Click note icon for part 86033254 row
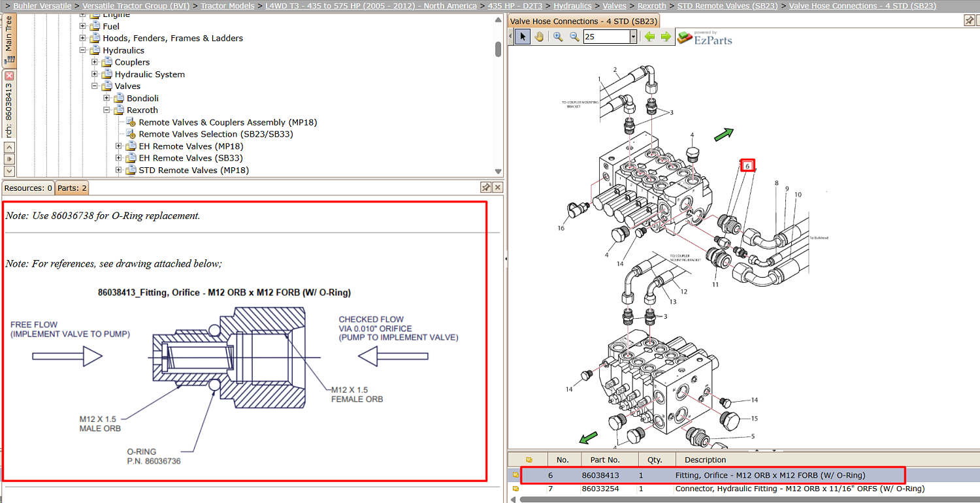Screen dimensions: 980x503 [x=515, y=489]
